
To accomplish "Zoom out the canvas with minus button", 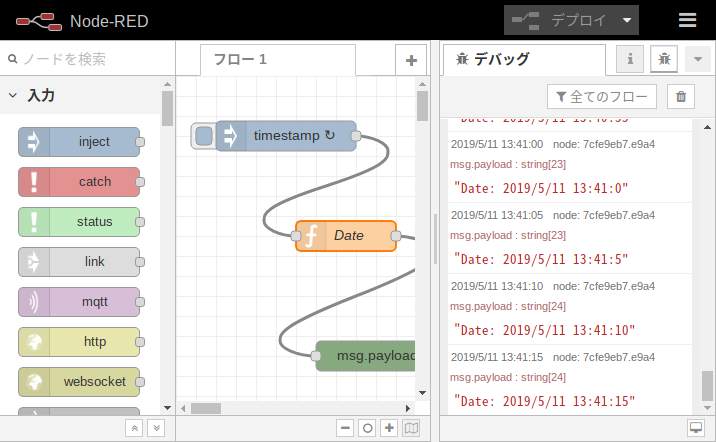I will click(345, 428).
